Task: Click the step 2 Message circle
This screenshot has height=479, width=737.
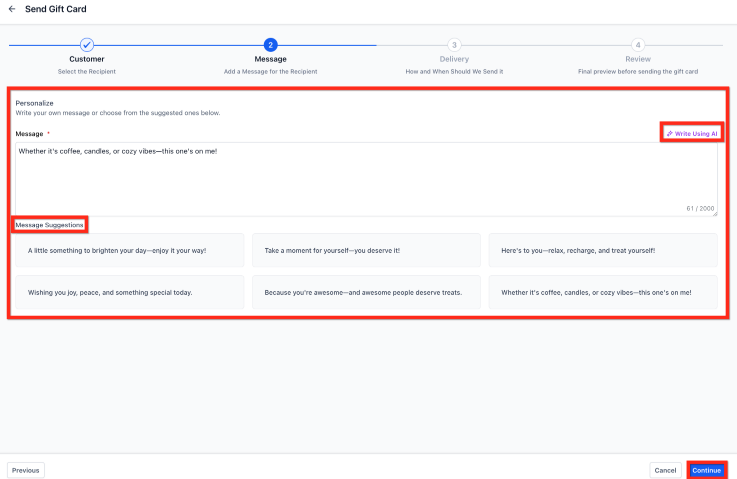Action: (x=270, y=45)
